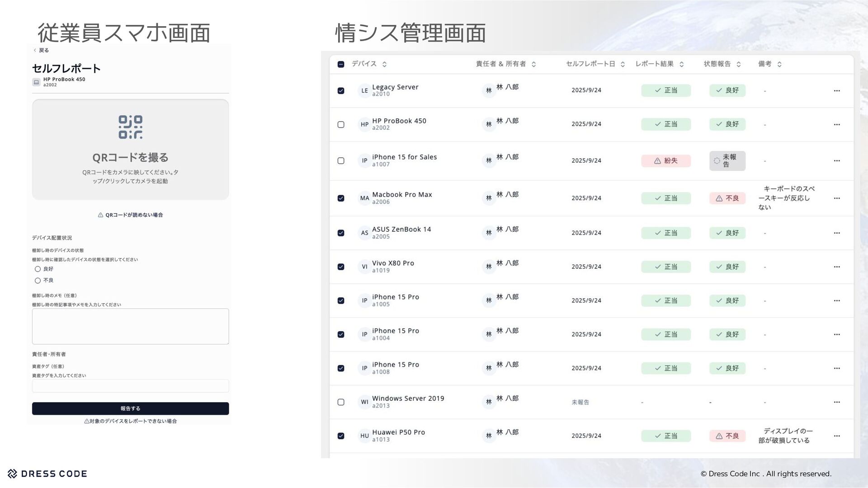Select the 良好 radio button
This screenshot has height=488, width=868.
(x=38, y=269)
